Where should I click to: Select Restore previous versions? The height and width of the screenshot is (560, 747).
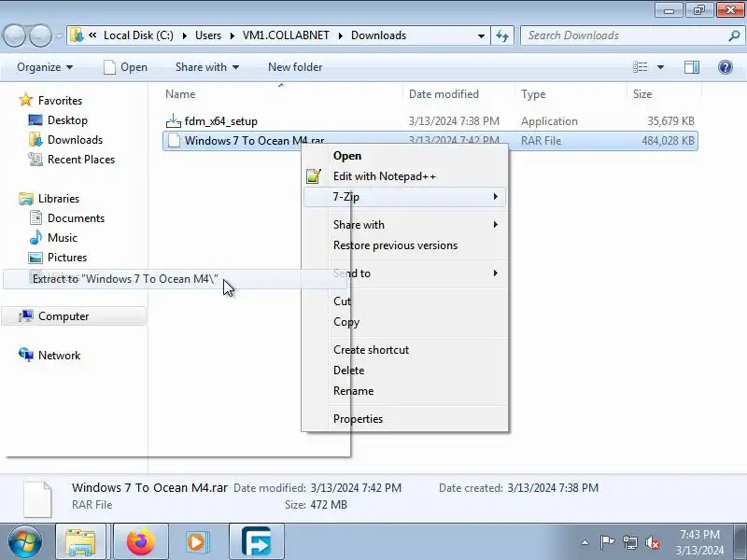[404, 245]
